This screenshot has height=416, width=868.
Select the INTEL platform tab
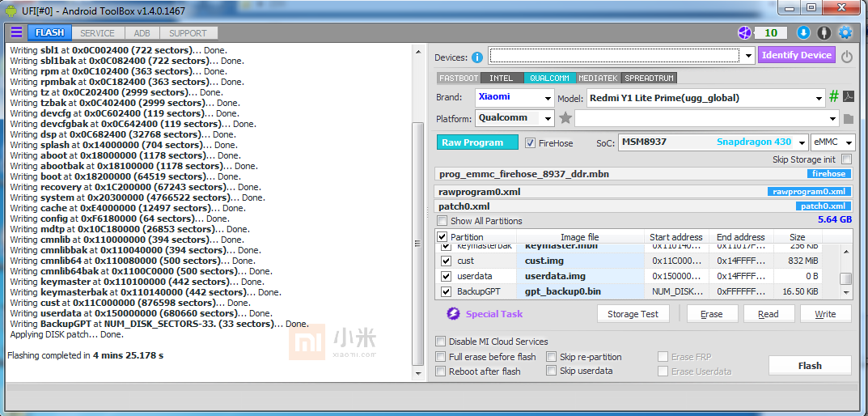pyautogui.click(x=502, y=79)
